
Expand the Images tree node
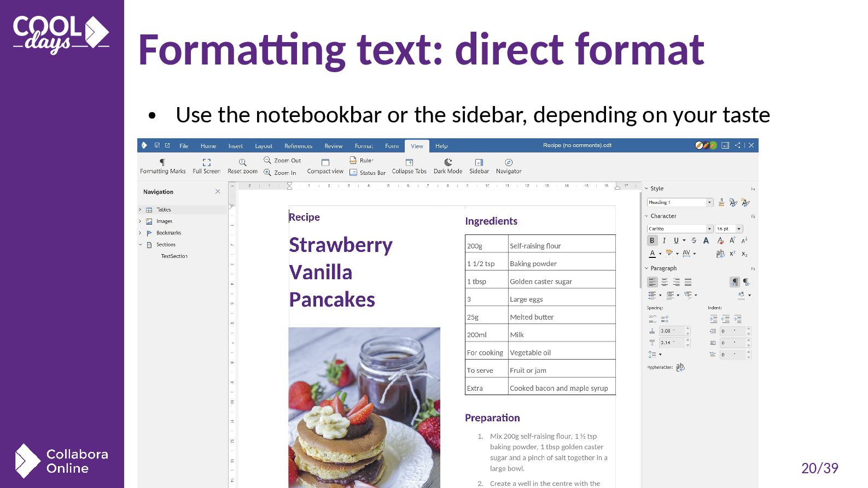pos(140,221)
